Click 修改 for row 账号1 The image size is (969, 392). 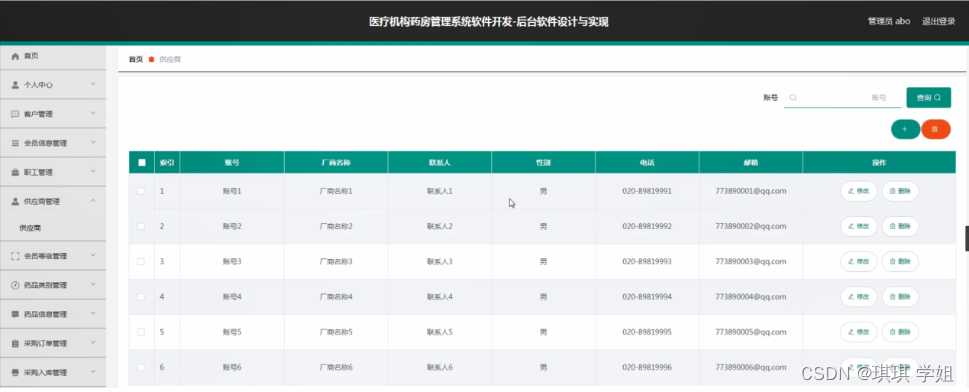tap(858, 191)
